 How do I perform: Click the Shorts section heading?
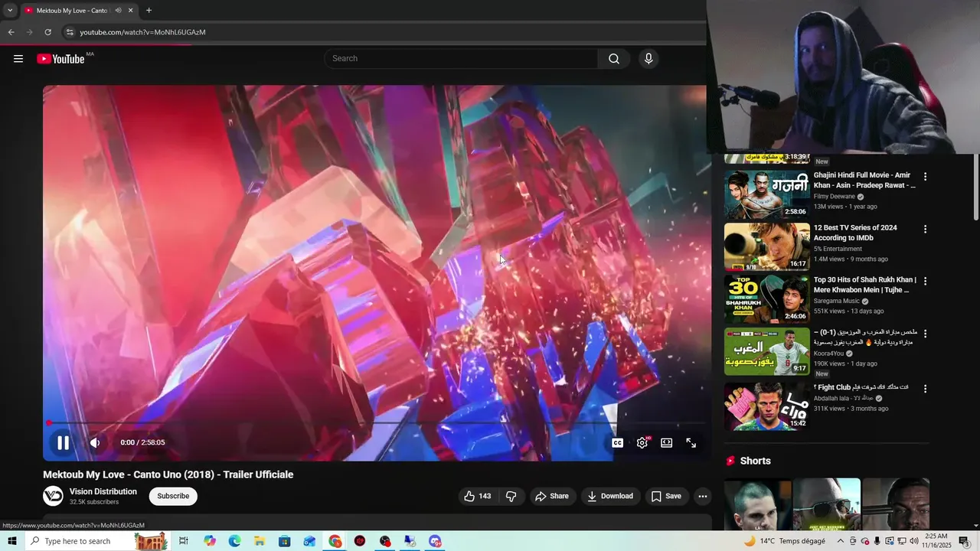755,461
